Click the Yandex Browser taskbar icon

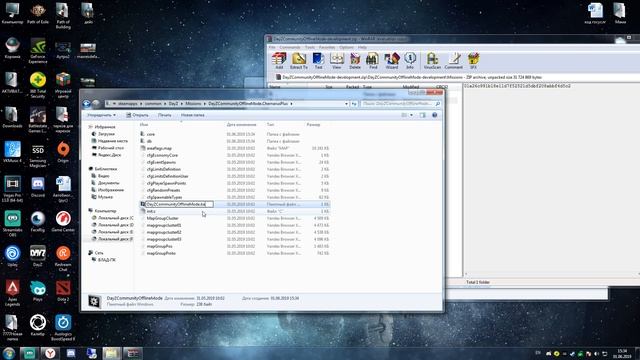pos(50,353)
